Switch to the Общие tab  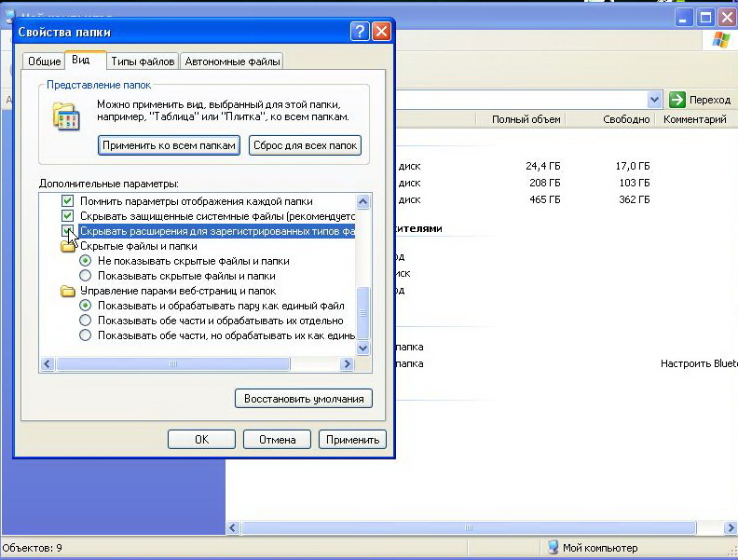pyautogui.click(x=44, y=61)
